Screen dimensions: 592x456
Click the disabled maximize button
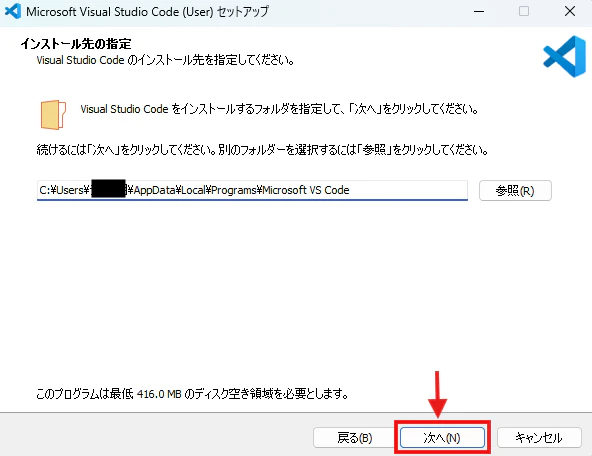click(x=524, y=11)
